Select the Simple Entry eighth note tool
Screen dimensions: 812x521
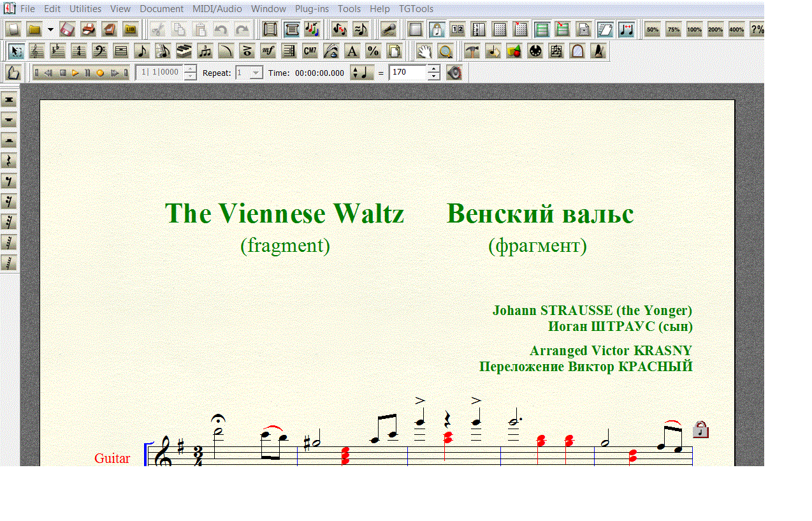[143, 51]
